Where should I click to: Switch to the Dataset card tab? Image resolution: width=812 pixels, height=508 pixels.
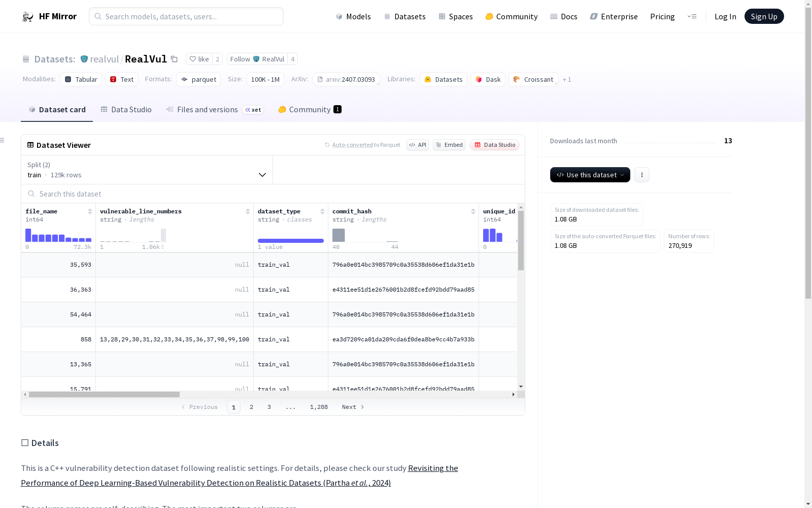pos(57,110)
